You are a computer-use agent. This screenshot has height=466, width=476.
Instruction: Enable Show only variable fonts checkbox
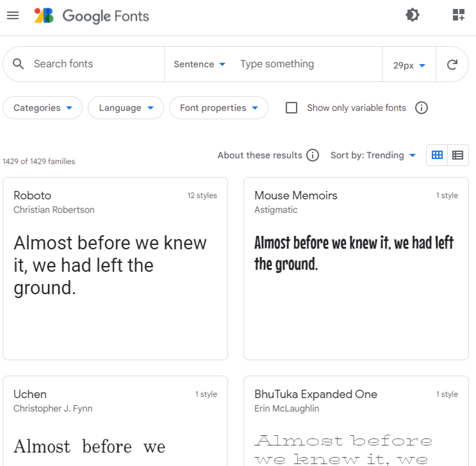(291, 108)
